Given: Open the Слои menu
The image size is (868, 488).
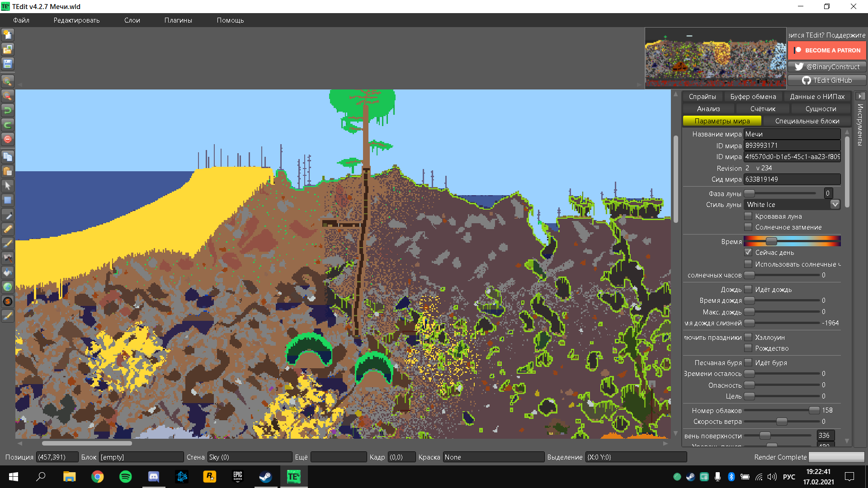Looking at the screenshot, I should coord(132,20).
